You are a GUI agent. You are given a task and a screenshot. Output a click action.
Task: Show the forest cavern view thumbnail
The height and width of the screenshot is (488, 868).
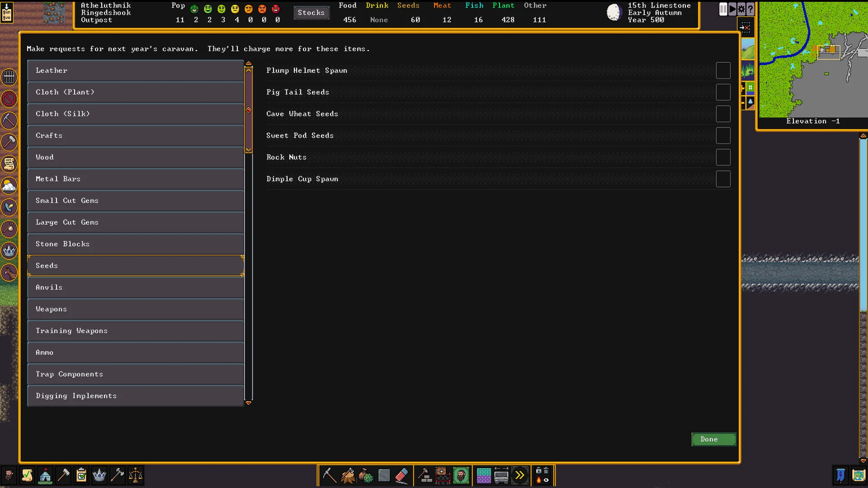coord(748,71)
